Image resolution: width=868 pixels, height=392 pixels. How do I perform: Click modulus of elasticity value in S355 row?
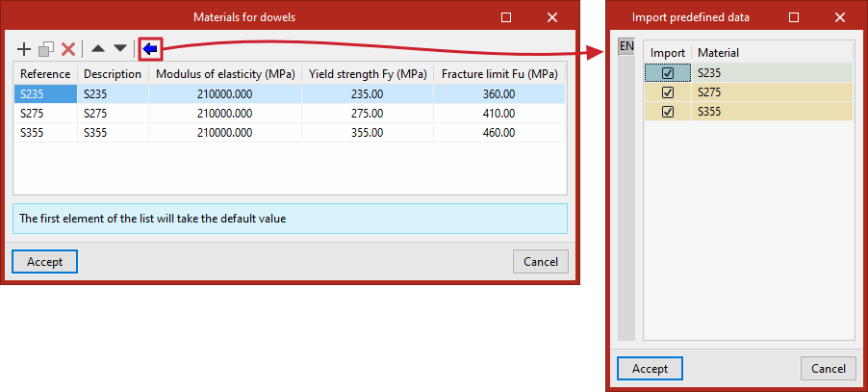pyautogui.click(x=225, y=133)
